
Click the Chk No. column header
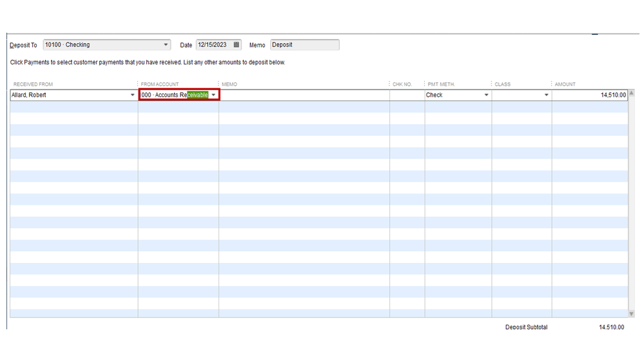(x=402, y=84)
